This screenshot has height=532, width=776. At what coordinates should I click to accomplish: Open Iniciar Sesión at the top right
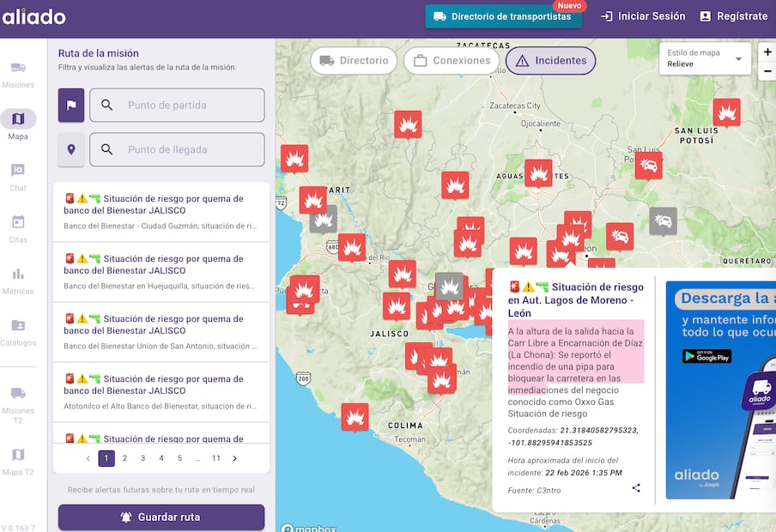click(x=642, y=15)
